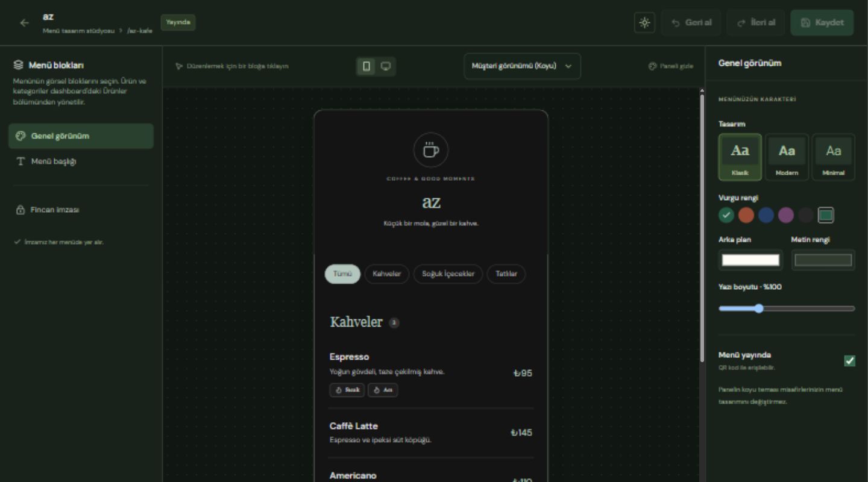Click İleri al redo button

[755, 23]
